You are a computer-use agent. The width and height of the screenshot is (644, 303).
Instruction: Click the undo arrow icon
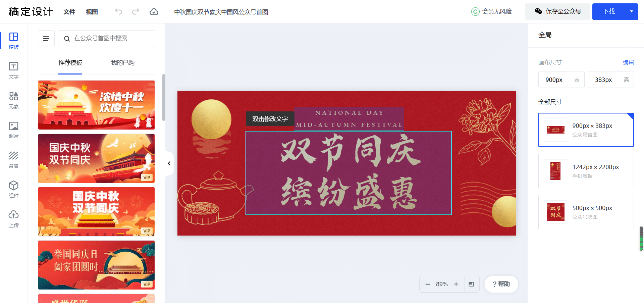118,12
